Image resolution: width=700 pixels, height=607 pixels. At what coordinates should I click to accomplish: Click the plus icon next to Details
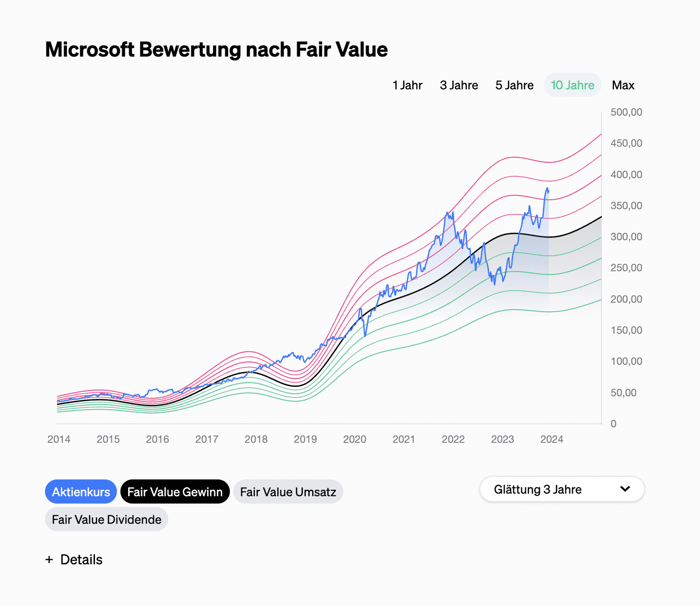coord(50,560)
